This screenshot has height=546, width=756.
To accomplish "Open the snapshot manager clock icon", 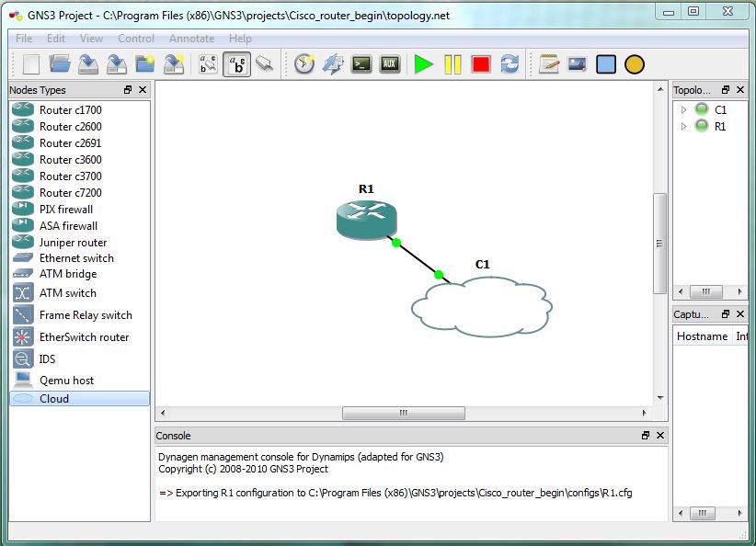I will point(304,64).
